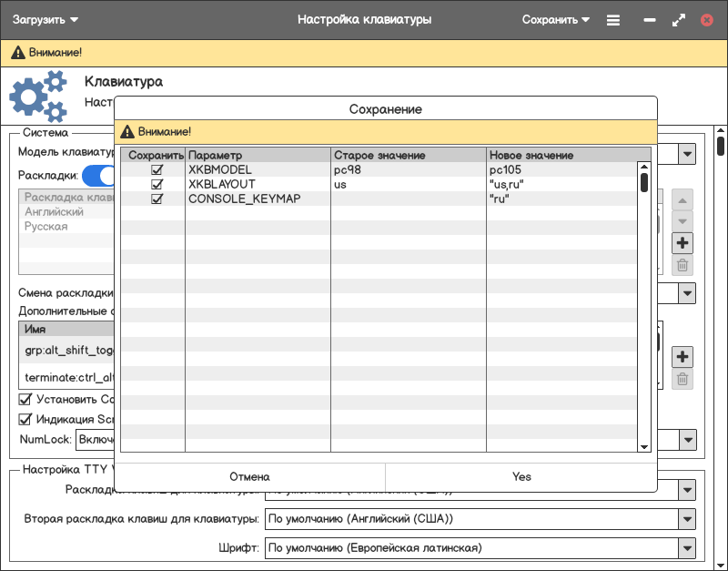Expand the second TTY keyboard layout dropdown
728x571 pixels.
687,519
